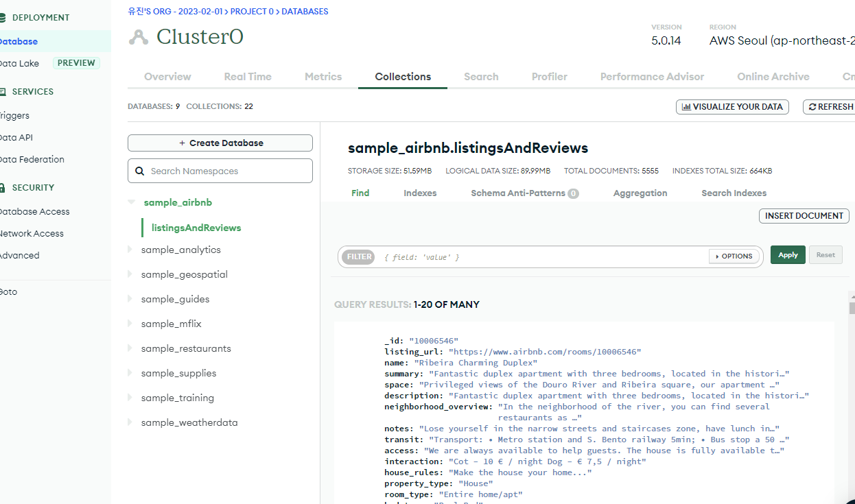The width and height of the screenshot is (855, 504).
Task: Expand the sample_geospatial database
Action: coord(130,274)
